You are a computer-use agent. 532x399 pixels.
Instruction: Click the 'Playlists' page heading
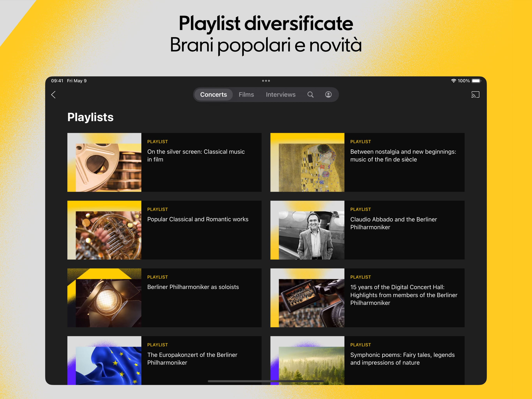click(x=90, y=117)
